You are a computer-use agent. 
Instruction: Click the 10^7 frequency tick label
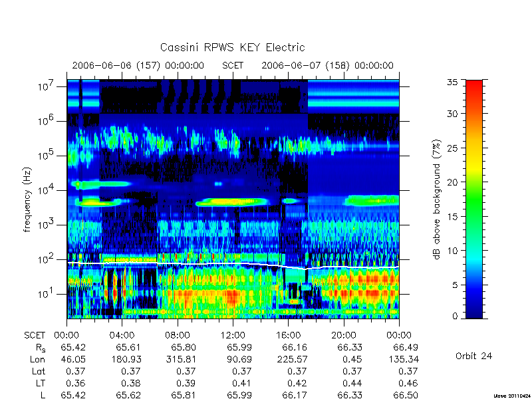(47, 86)
